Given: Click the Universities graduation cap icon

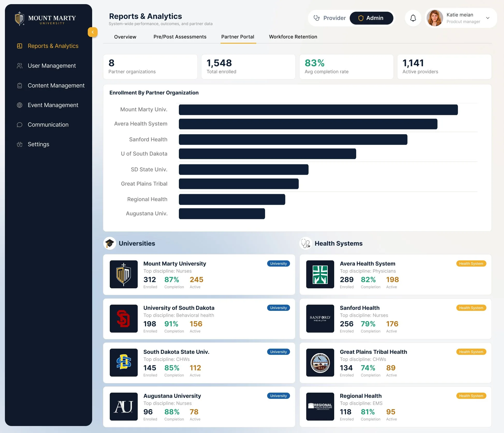Looking at the screenshot, I should tap(110, 243).
